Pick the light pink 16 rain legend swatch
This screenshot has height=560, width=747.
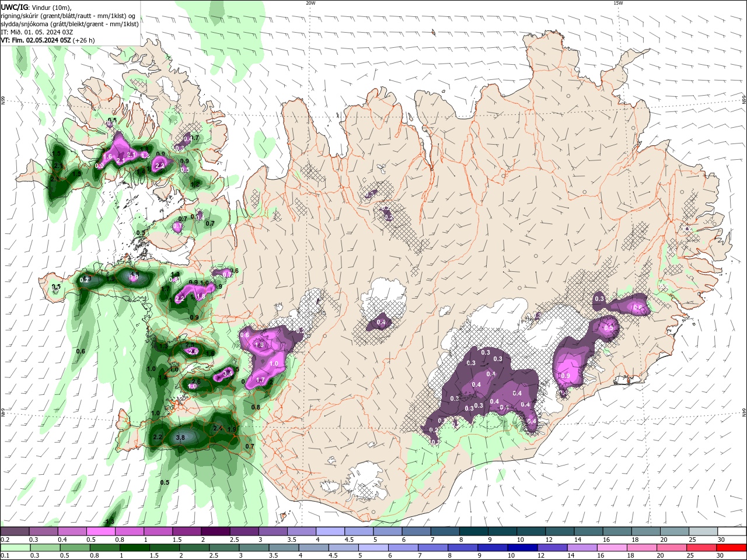point(612,548)
